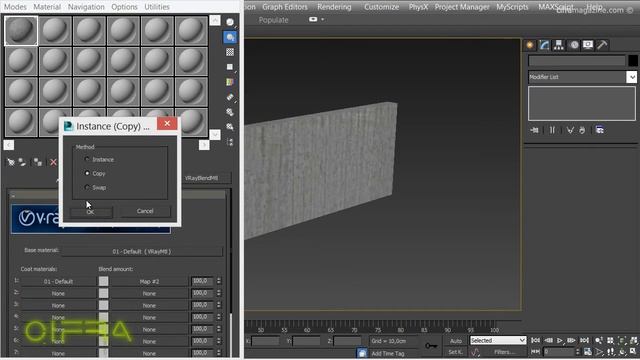Open the Navigation menu in Material Editor
This screenshot has width=640, height=360.
[x=86, y=7]
